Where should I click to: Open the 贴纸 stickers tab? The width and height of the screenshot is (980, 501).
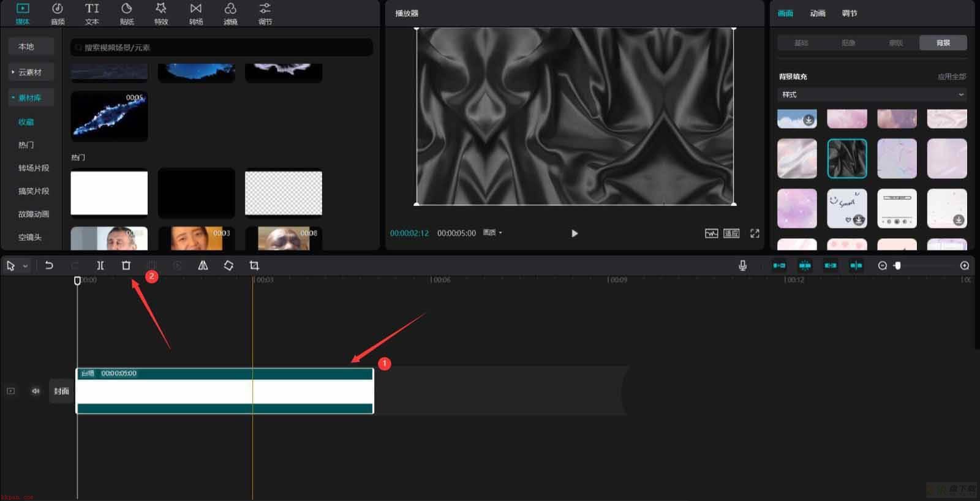pos(127,13)
